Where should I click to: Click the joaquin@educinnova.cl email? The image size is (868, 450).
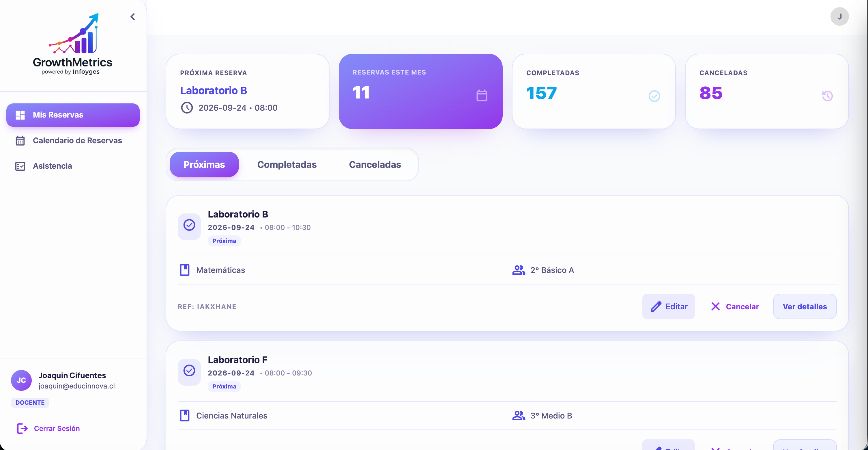point(76,386)
